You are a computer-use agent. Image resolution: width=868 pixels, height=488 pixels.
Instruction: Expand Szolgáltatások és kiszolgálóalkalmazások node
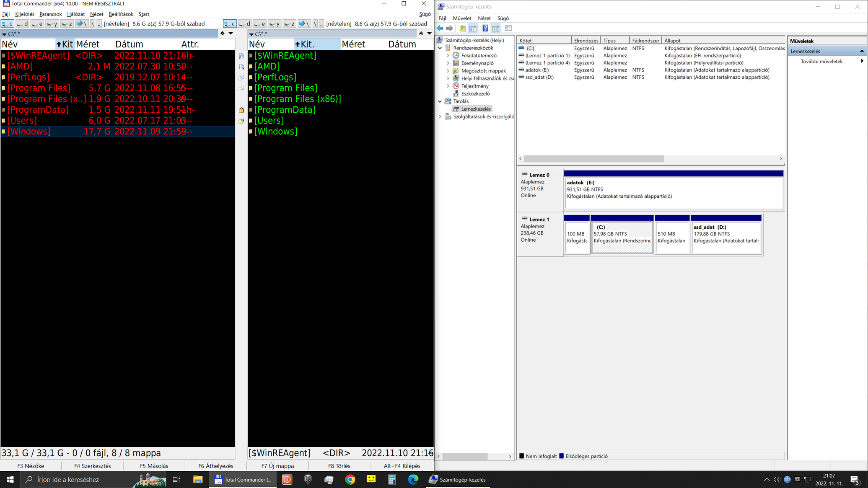point(440,117)
